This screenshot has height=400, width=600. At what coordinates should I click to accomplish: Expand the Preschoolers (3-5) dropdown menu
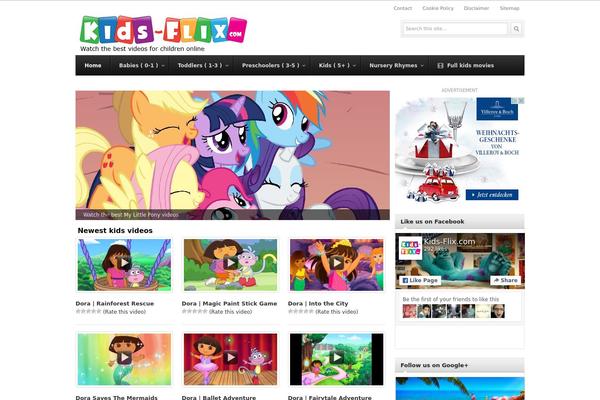[x=273, y=65]
